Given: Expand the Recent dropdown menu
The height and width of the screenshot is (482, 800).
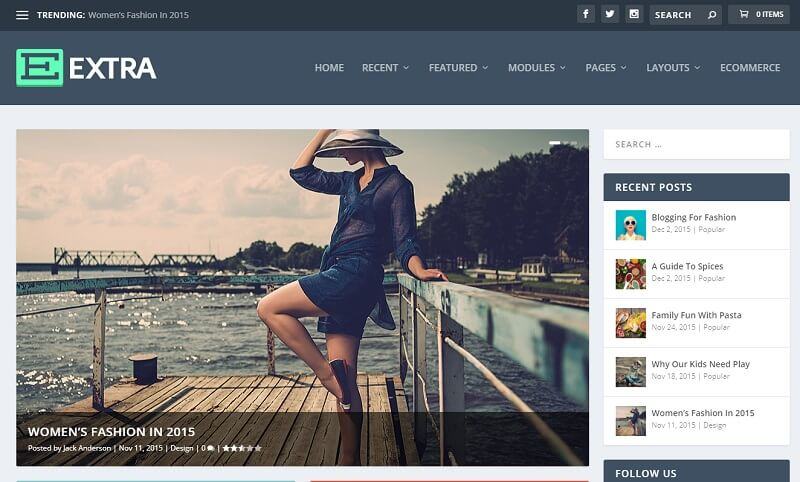Looking at the screenshot, I should click(385, 68).
